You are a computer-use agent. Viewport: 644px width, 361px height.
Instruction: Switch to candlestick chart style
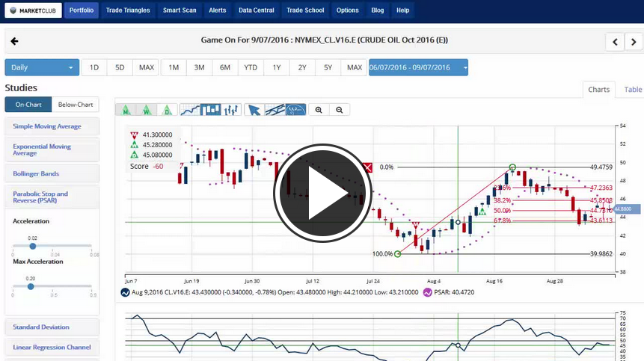click(x=211, y=110)
